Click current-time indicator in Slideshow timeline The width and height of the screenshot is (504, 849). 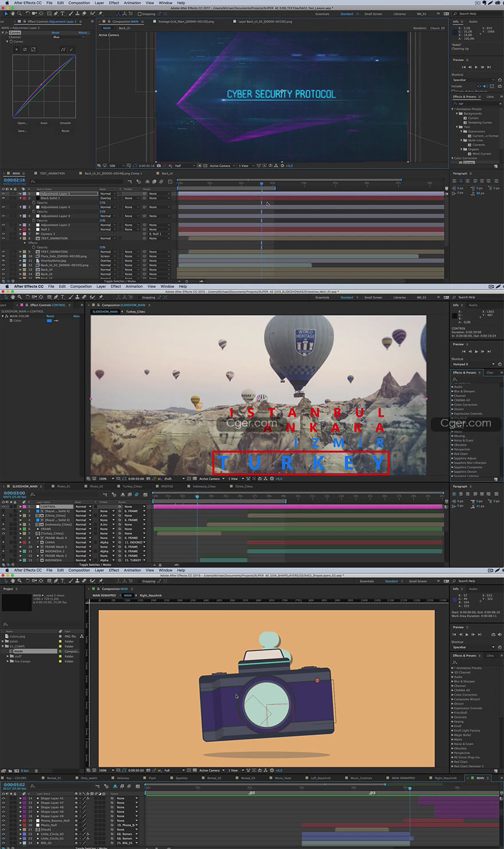pyautogui.click(x=197, y=496)
